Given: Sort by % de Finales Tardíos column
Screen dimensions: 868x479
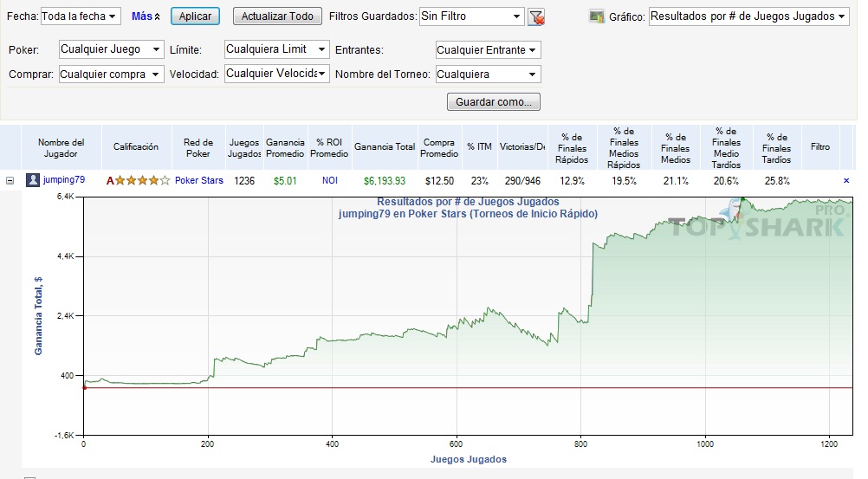Looking at the screenshot, I should pos(777,148).
